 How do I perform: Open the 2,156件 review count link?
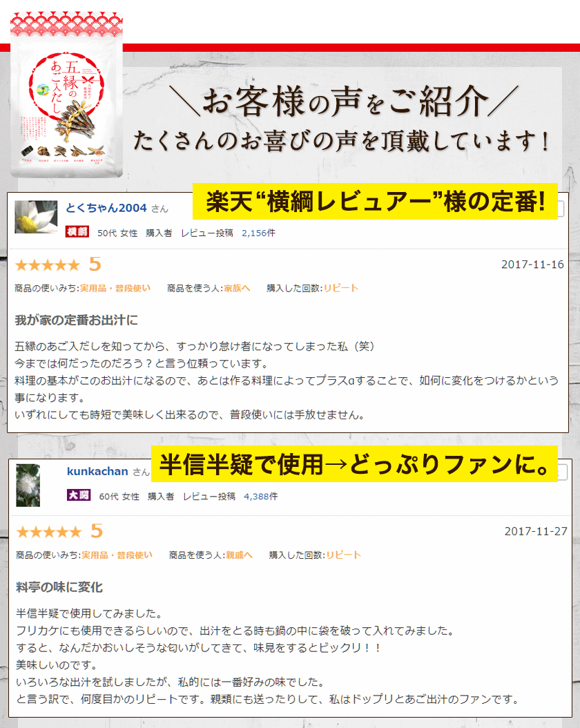pos(258,233)
